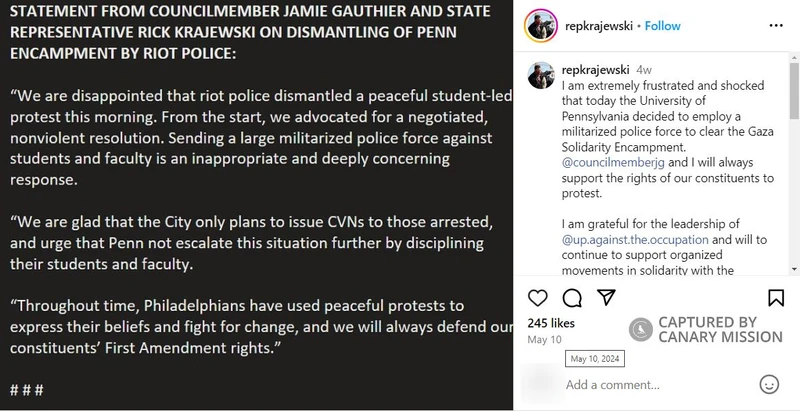Click the avatar beside the caption
Viewport: 800px width, 411px height.
[539, 77]
